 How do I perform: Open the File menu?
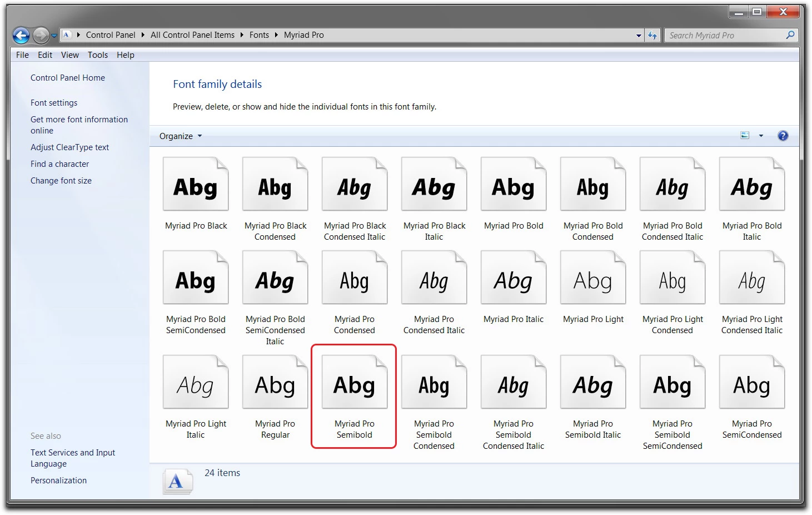(22, 55)
